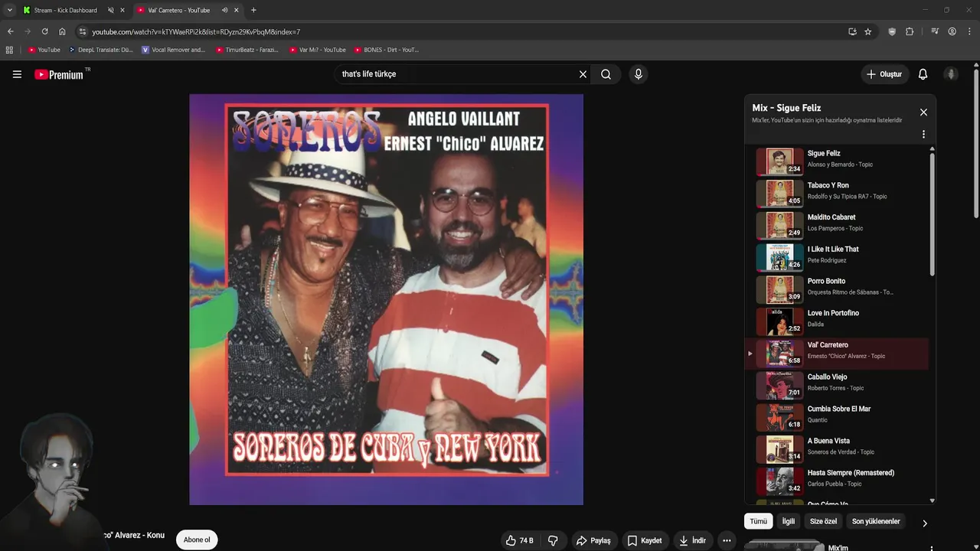980x551 pixels.
Task: Click the address bar URL
Action: click(196, 32)
